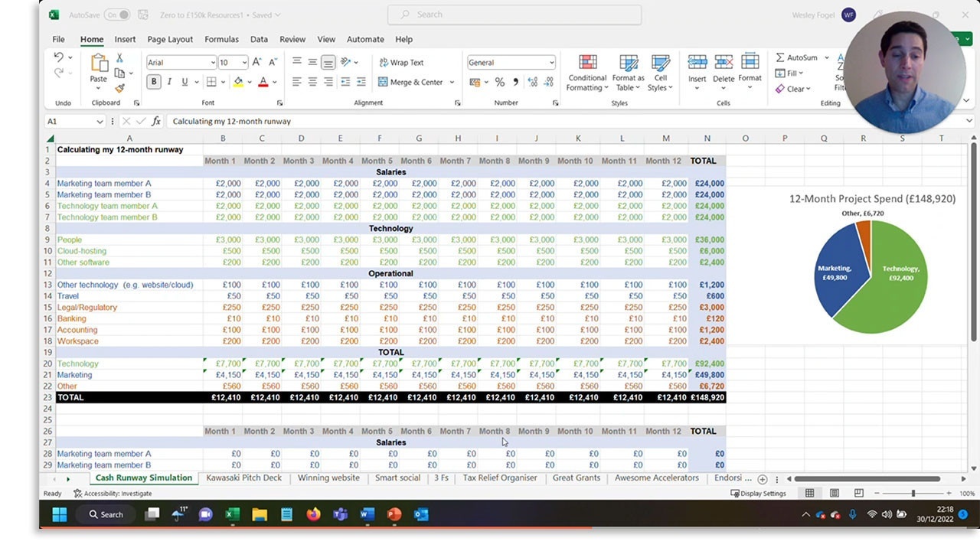Viewport: 980px width, 551px height.
Task: Decrease the cell indent
Action: 346,82
